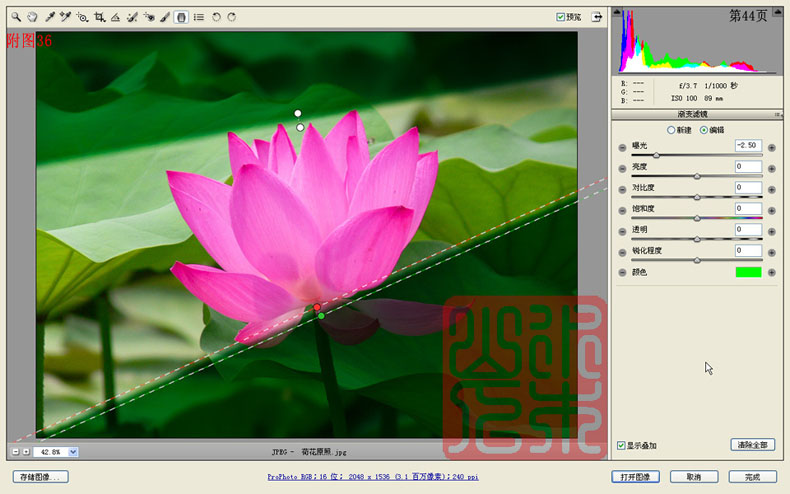Increase 亮度 with plus button
Viewport: 790px width, 494px height.
[772, 169]
